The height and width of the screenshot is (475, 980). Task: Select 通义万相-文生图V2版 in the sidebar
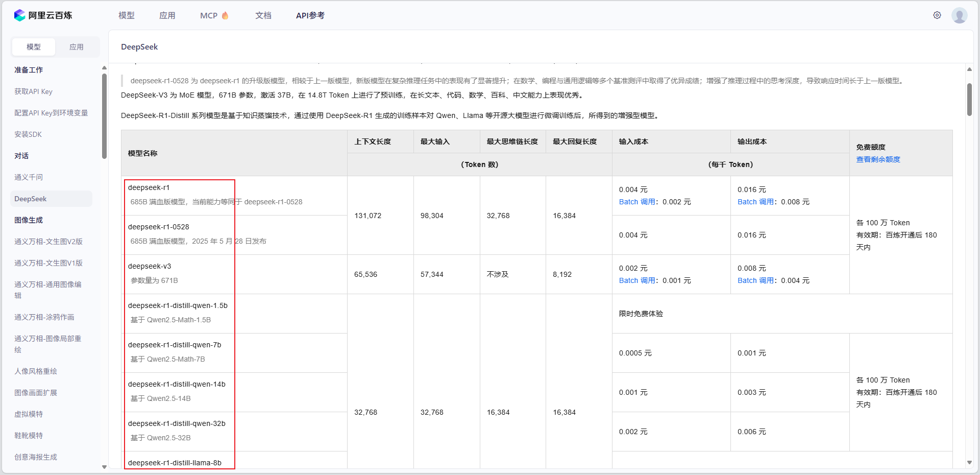click(x=49, y=241)
